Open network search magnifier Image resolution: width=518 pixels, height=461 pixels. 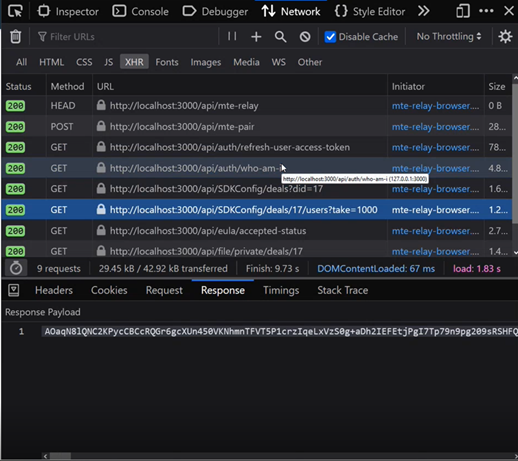(x=280, y=36)
